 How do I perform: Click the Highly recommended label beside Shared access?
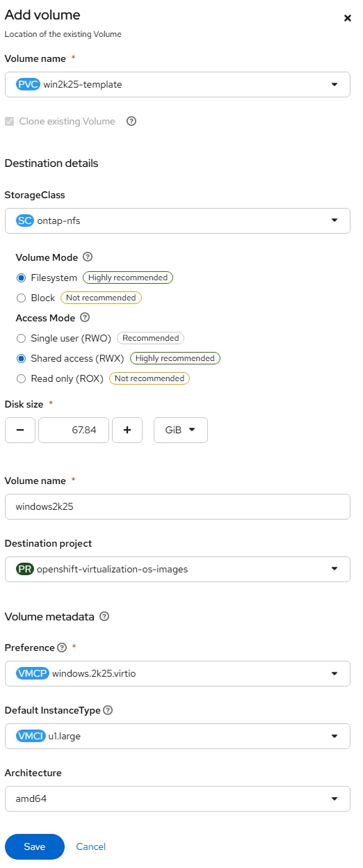[175, 358]
